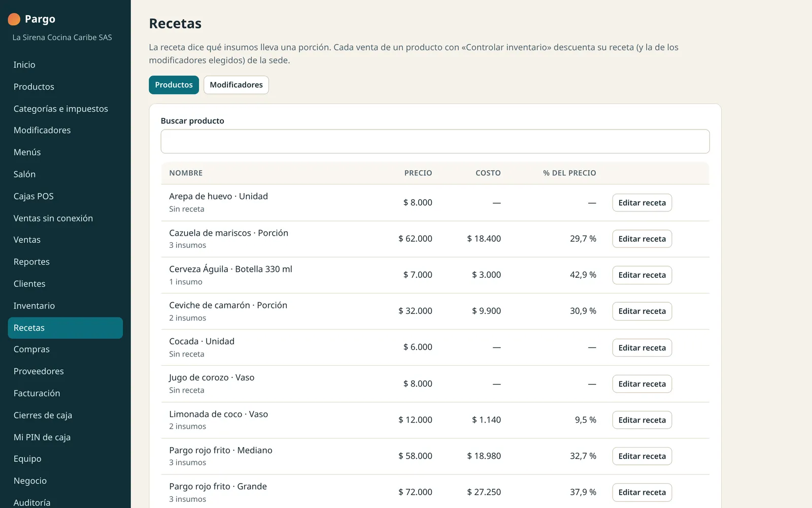Edit recipe for Jugo de corozo
Screen dimensions: 812x508
pyautogui.click(x=642, y=384)
